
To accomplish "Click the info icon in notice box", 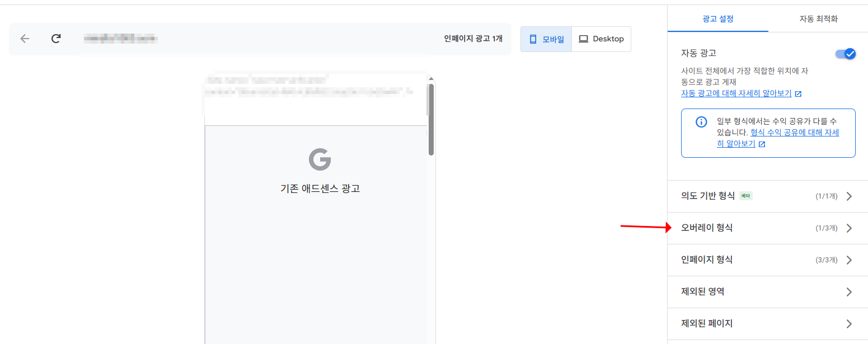I will 701,122.
